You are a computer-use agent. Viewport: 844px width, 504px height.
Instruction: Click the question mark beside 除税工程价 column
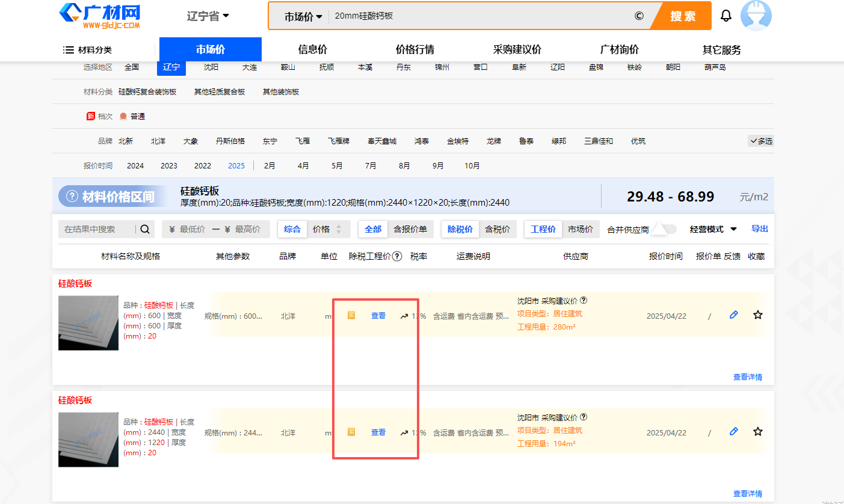[396, 256]
